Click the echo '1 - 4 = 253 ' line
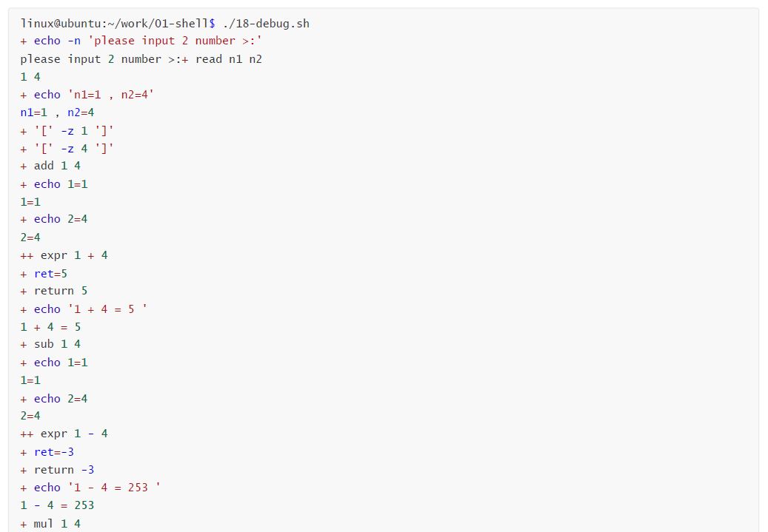Screen dimensions: 768x532 point(90,488)
